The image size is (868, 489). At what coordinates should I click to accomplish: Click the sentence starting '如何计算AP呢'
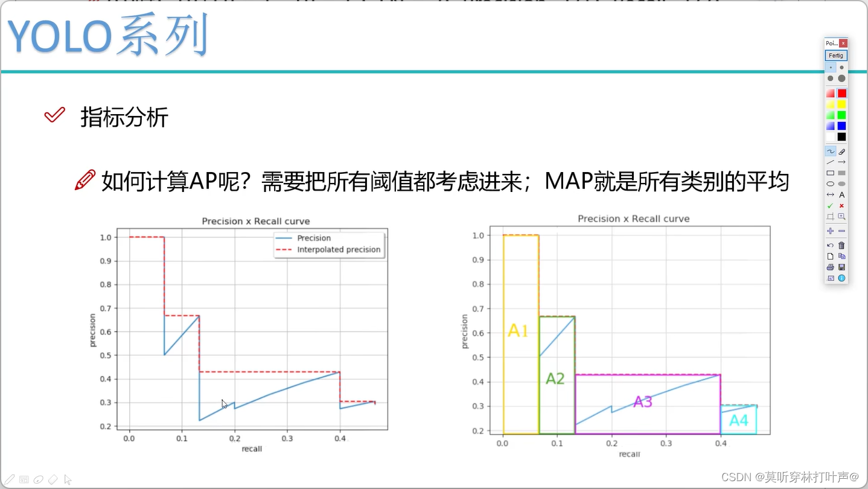point(445,181)
